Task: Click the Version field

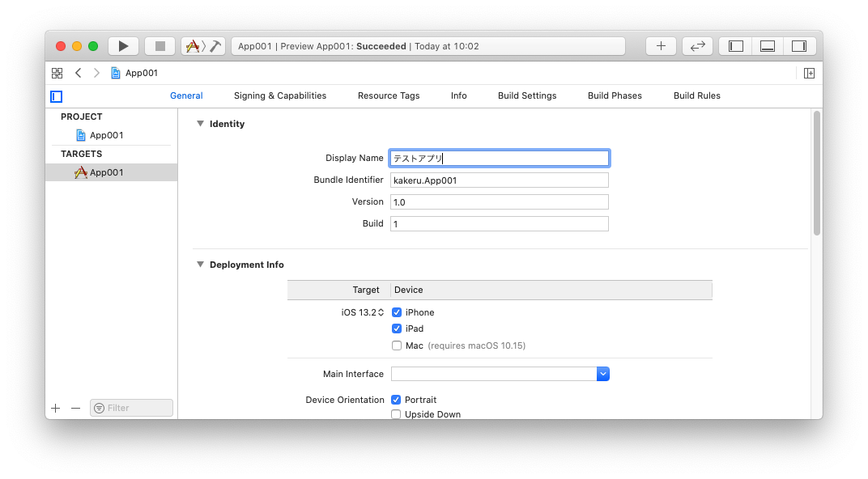Action: click(500, 202)
